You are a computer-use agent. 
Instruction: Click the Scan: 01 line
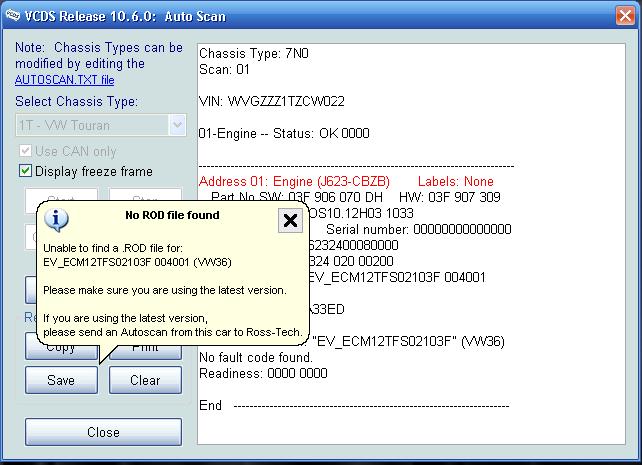(x=224, y=69)
